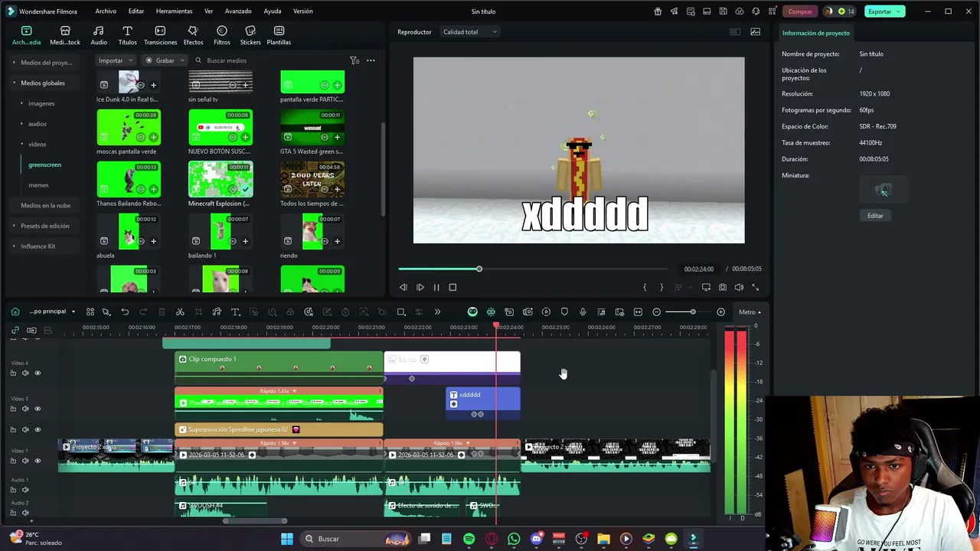The height and width of the screenshot is (551, 980).
Task: Toggle Video 1 track visibility eye
Action: click(38, 461)
